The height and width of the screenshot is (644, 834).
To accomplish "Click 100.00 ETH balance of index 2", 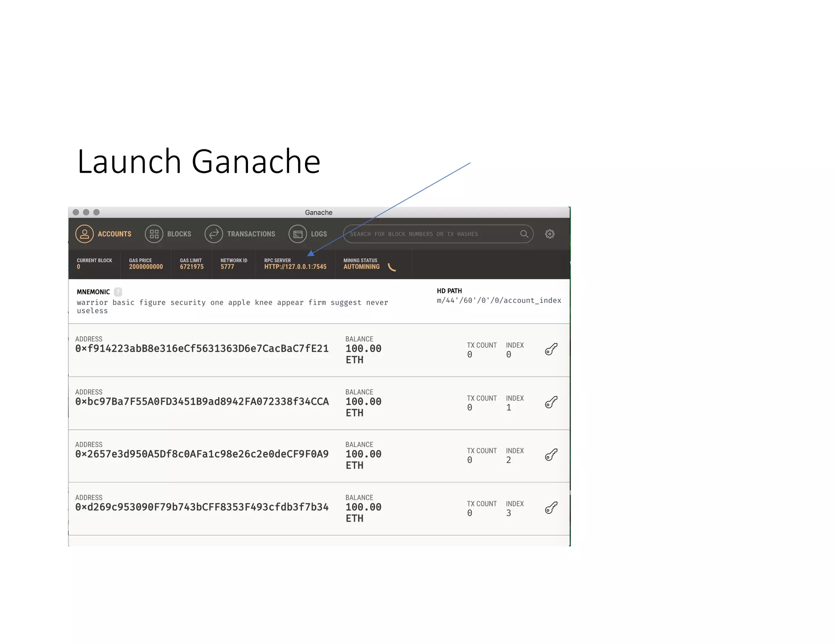I will (363, 460).
